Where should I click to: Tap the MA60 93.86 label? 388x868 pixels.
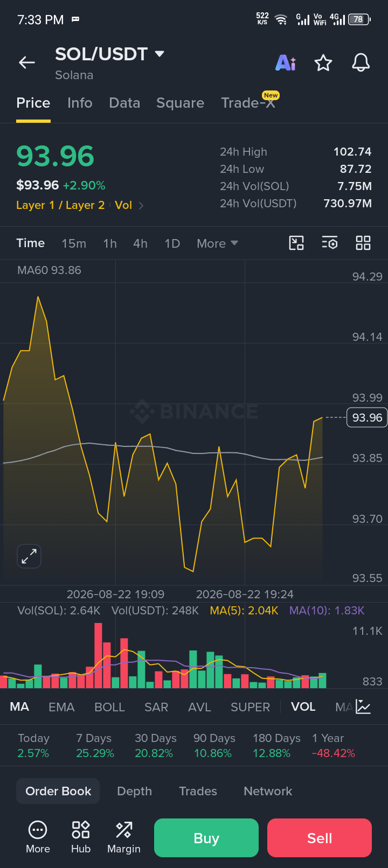[49, 270]
